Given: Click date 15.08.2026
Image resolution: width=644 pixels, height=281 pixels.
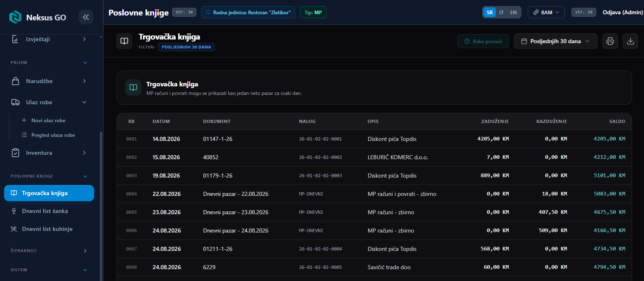Looking at the screenshot, I should pos(166,157).
